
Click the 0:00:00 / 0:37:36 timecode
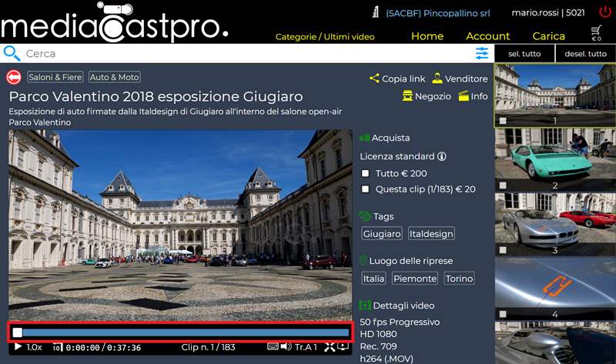click(103, 348)
